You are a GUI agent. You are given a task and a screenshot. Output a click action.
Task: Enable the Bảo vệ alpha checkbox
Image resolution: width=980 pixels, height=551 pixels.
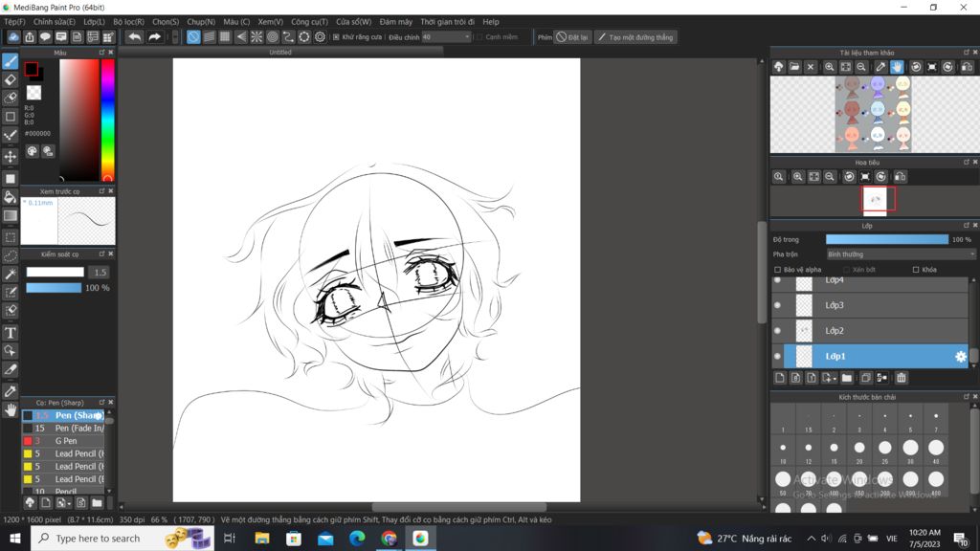point(777,270)
